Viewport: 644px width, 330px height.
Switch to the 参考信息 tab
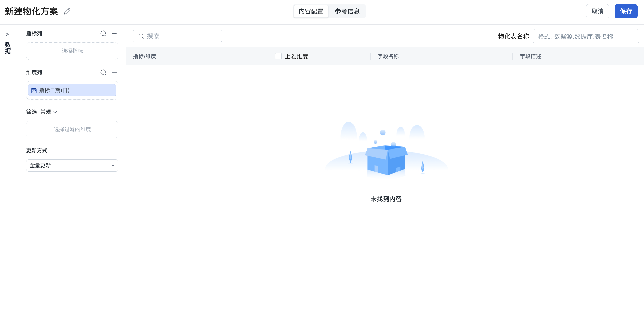[347, 11]
